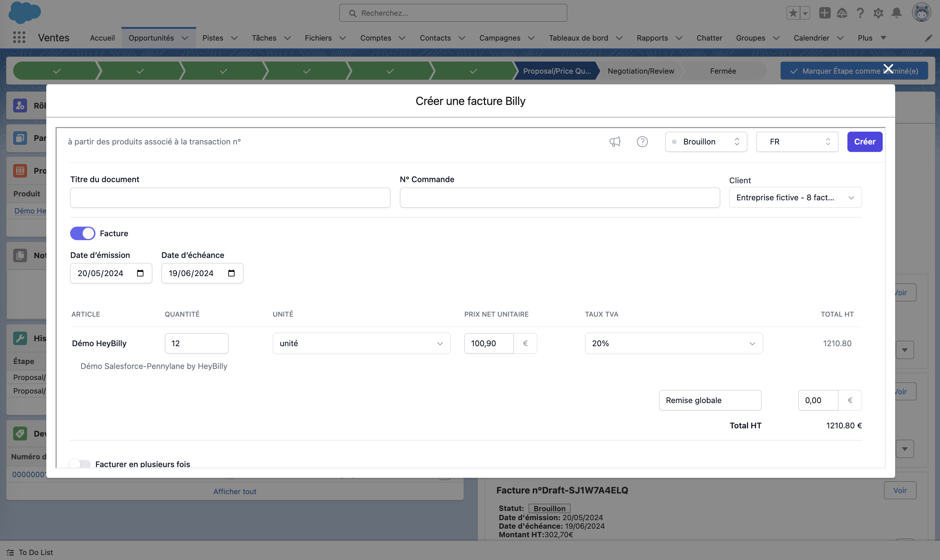
Task: Expand Opportunités tab chevron
Action: click(185, 38)
